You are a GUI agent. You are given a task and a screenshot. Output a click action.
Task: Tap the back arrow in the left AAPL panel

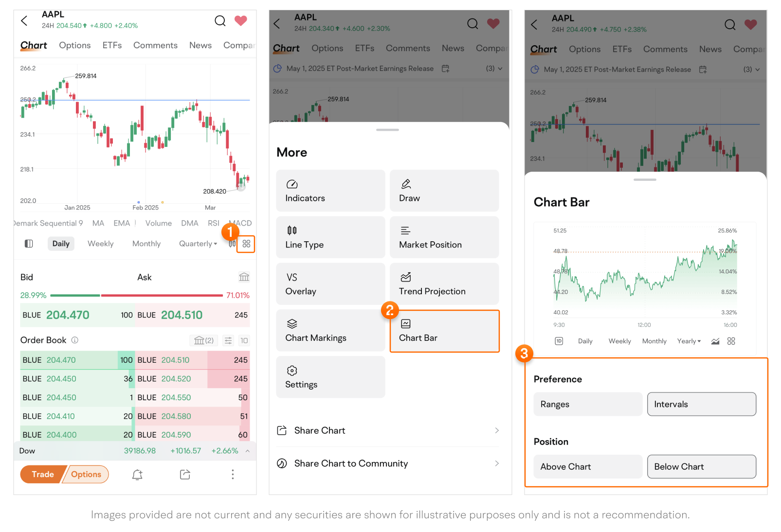pyautogui.click(x=24, y=21)
